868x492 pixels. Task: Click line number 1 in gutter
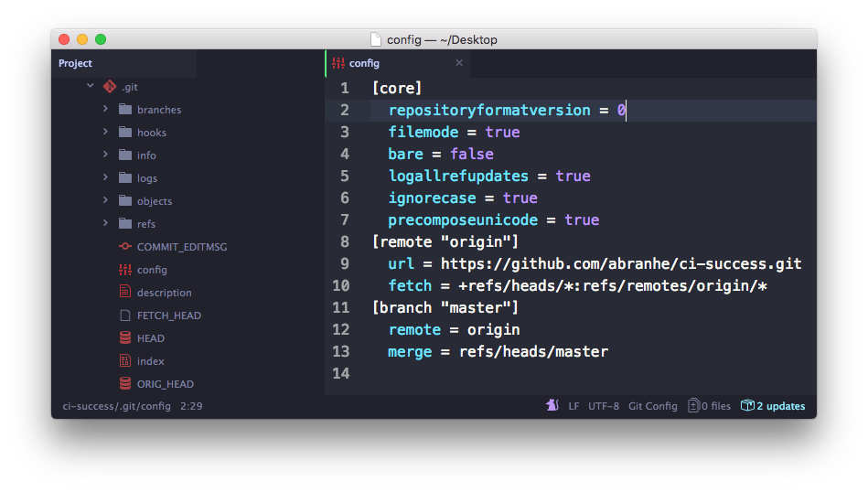(x=344, y=88)
